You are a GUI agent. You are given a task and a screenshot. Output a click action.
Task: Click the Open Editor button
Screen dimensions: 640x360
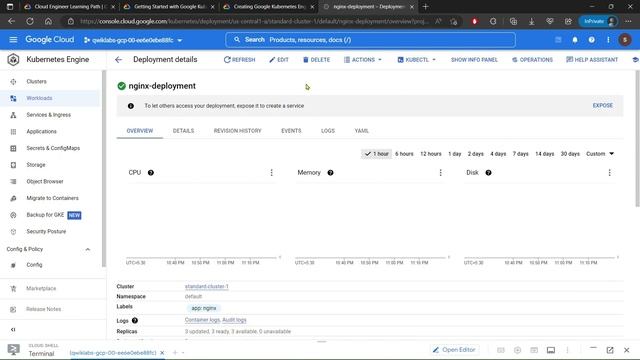point(454,350)
